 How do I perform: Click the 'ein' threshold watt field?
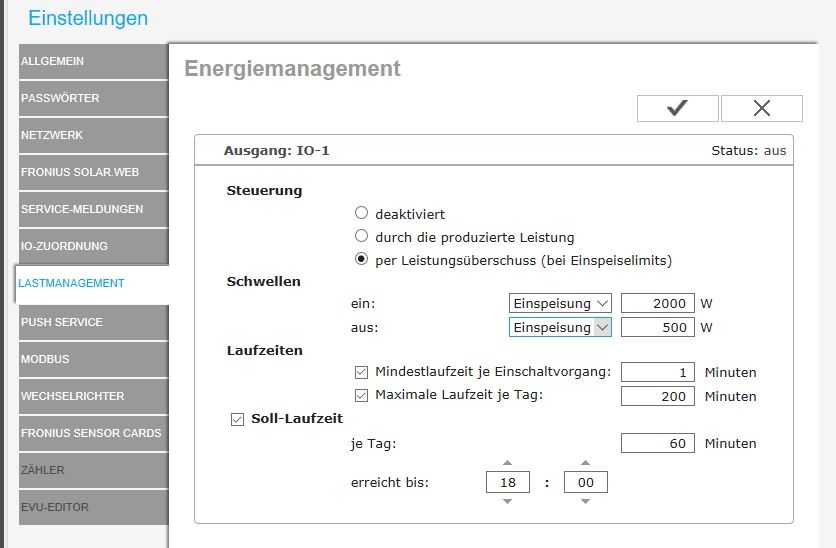[657, 303]
